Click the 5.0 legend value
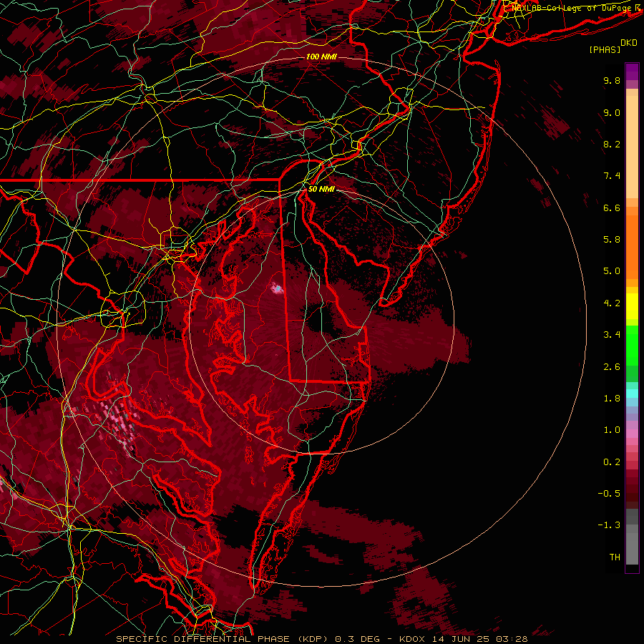This screenshot has width=644, height=644. click(612, 271)
